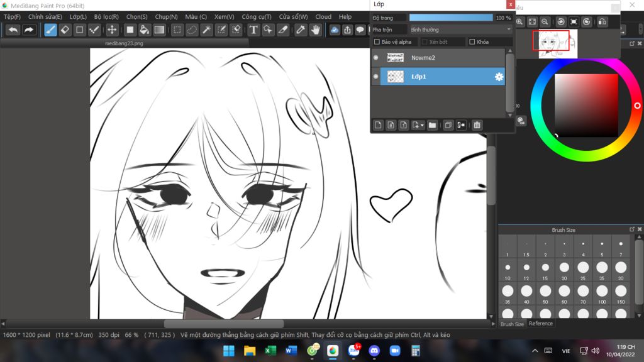Image resolution: width=644 pixels, height=362 pixels.
Task: Select the Eyedropper tool
Action: 301,30
